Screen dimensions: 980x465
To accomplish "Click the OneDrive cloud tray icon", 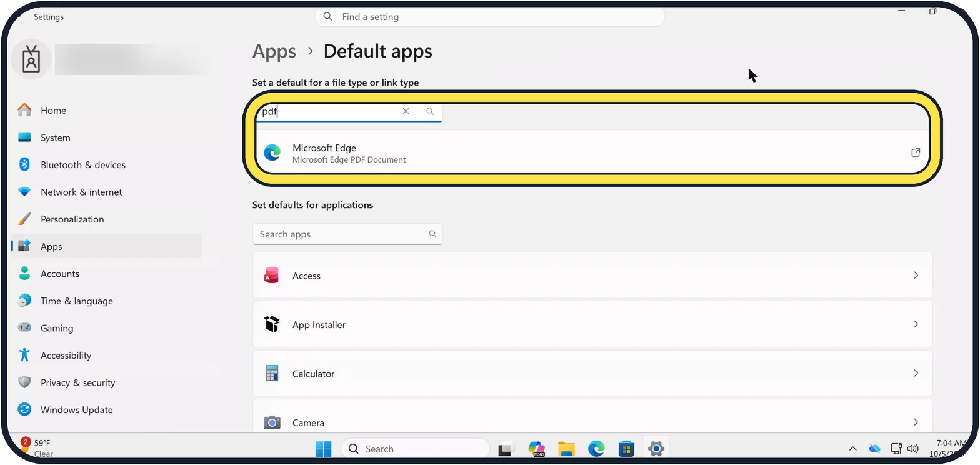I will point(874,449).
